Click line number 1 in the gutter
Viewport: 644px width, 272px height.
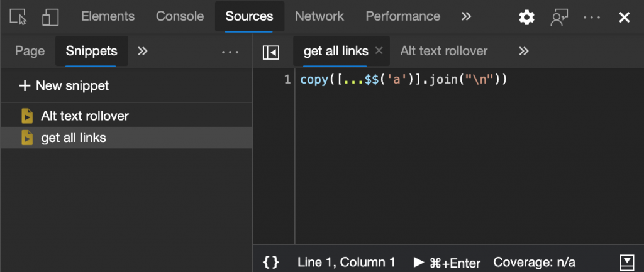point(287,79)
